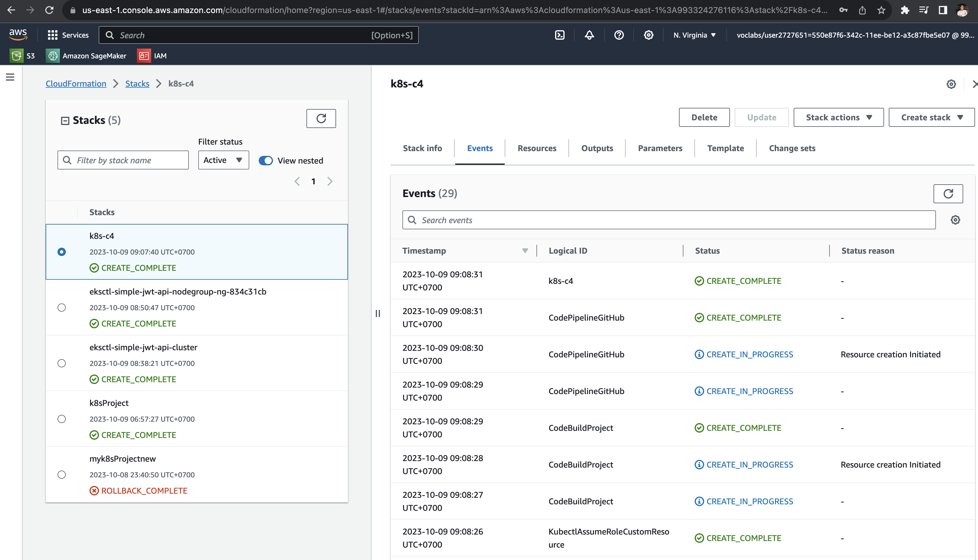Click the ROLLBACK_COMPLETE status of myk8sProjectnew
Image resolution: width=978 pixels, height=560 pixels.
pos(138,490)
